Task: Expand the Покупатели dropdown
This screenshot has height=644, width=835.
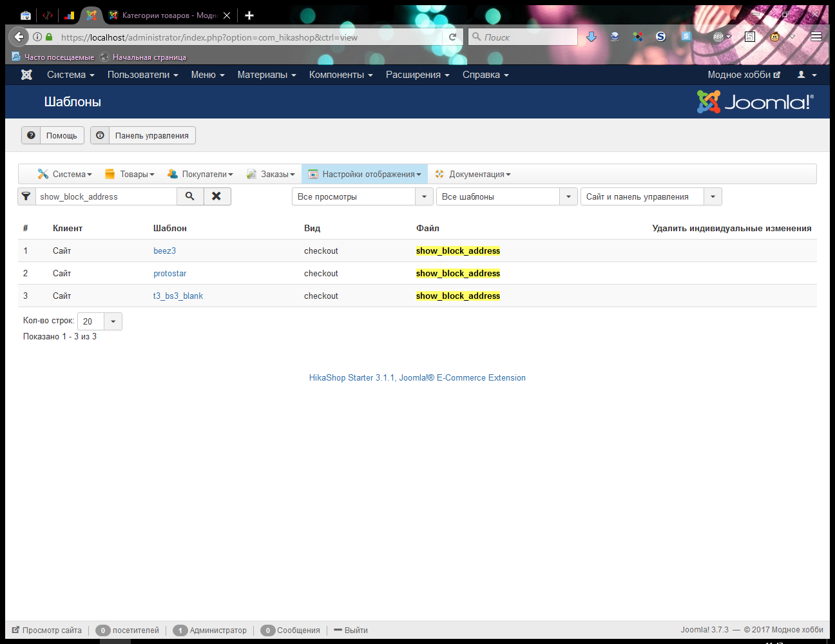Action: (200, 174)
